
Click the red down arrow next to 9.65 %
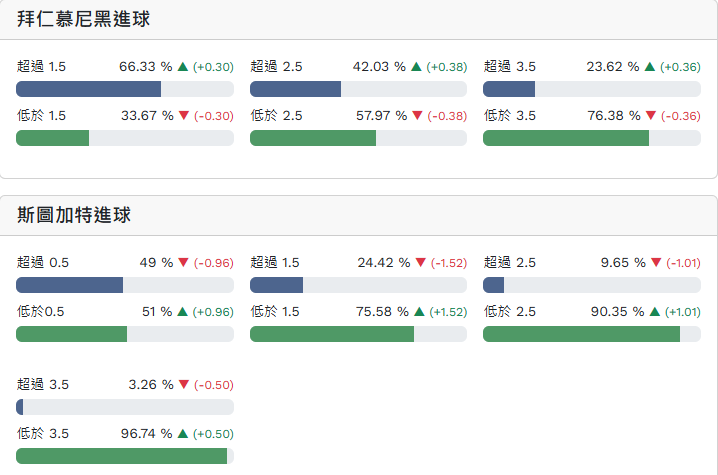[x=655, y=263]
